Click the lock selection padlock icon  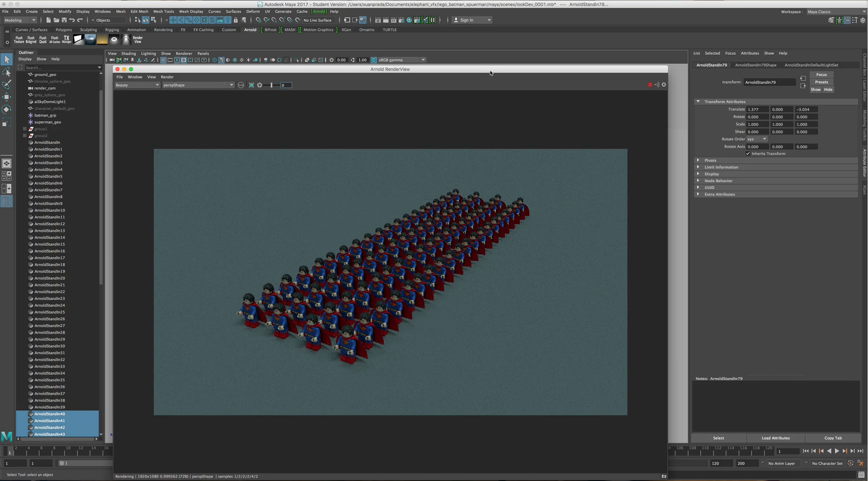[236, 20]
